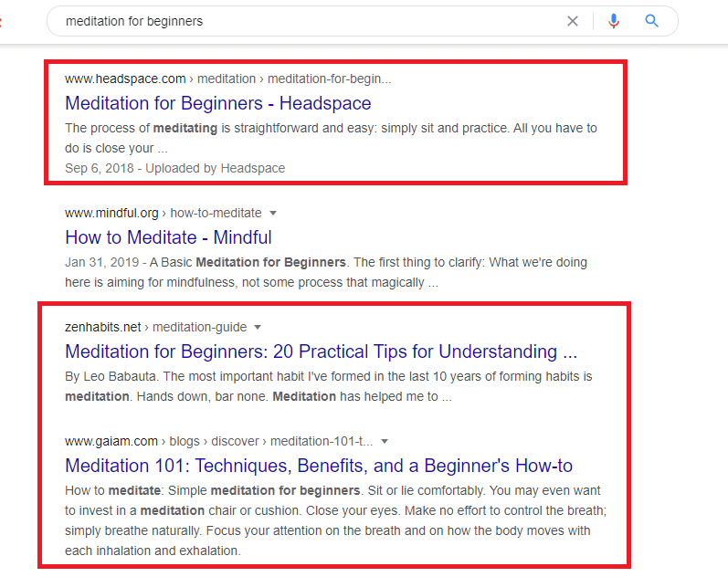Click Gaiam snippet 'each inhalation and exhalation.'

point(153,551)
